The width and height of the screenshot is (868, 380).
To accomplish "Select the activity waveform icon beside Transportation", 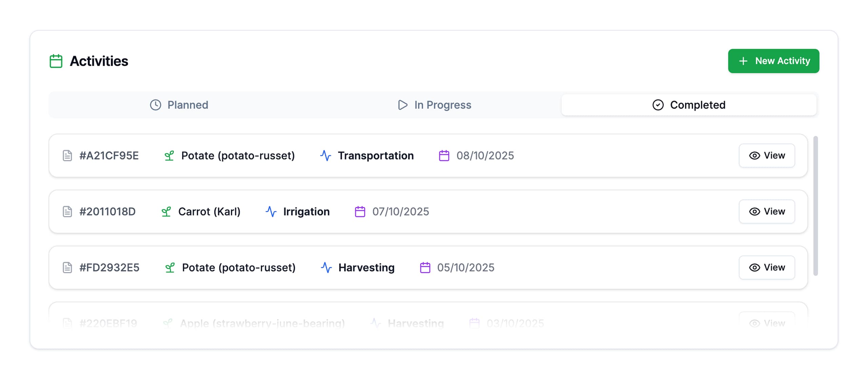I will tap(325, 155).
